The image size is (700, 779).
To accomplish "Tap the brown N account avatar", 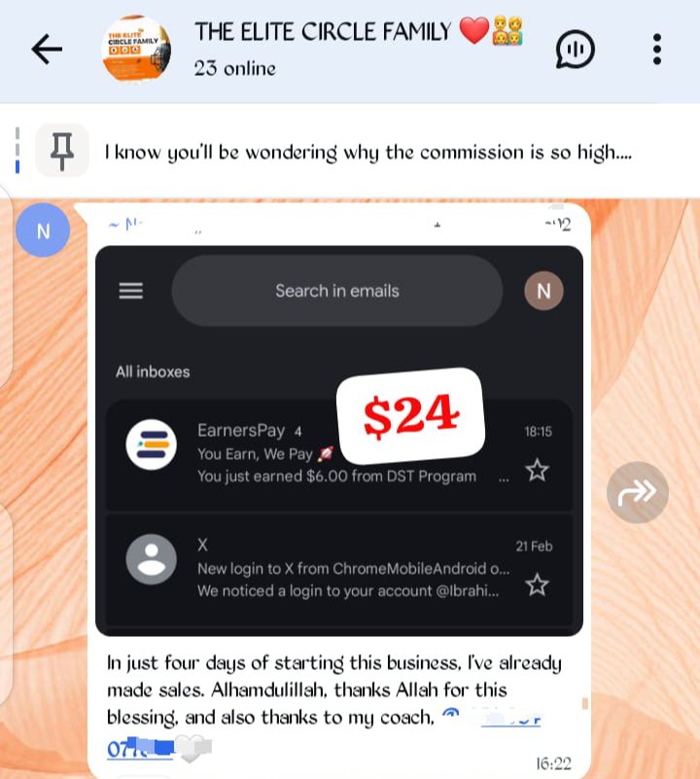I will click(x=543, y=291).
